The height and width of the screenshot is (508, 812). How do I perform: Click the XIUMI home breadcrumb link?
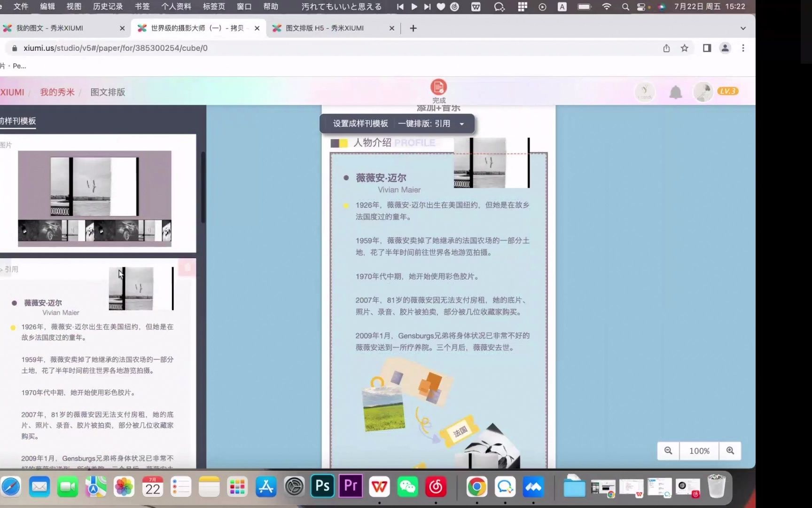[x=12, y=92]
